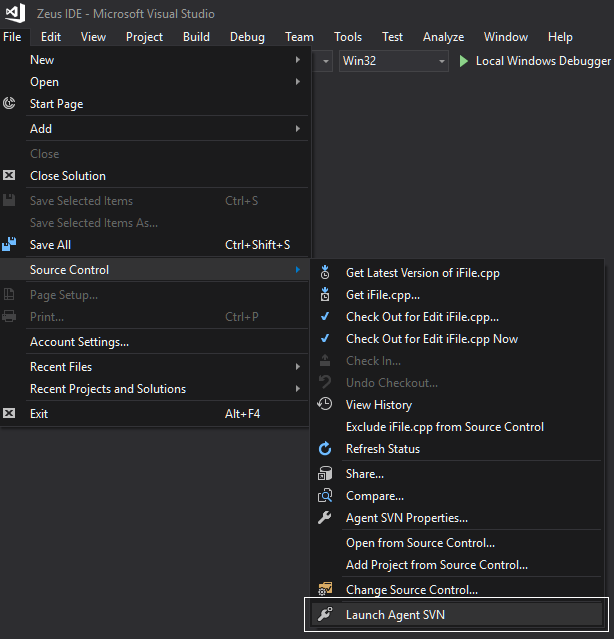Select Launch Agent SVN entry

(x=457, y=614)
